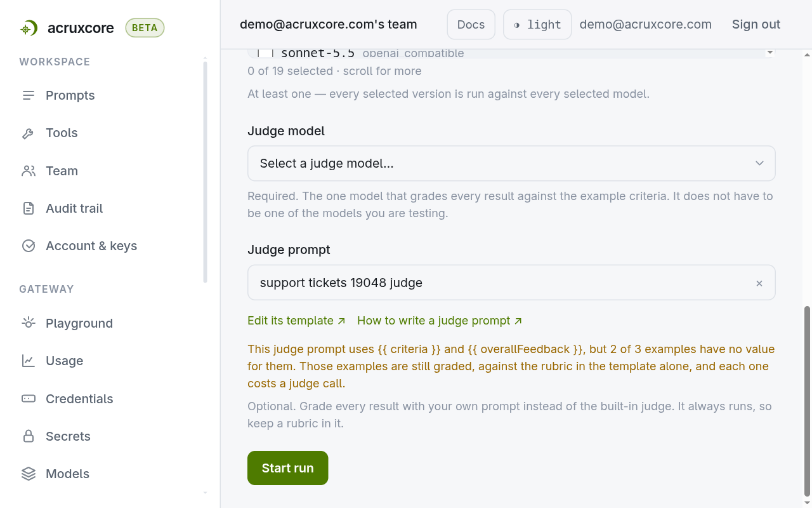Click the Prompts icon in the sidebar
The height and width of the screenshot is (508, 812).
29,95
